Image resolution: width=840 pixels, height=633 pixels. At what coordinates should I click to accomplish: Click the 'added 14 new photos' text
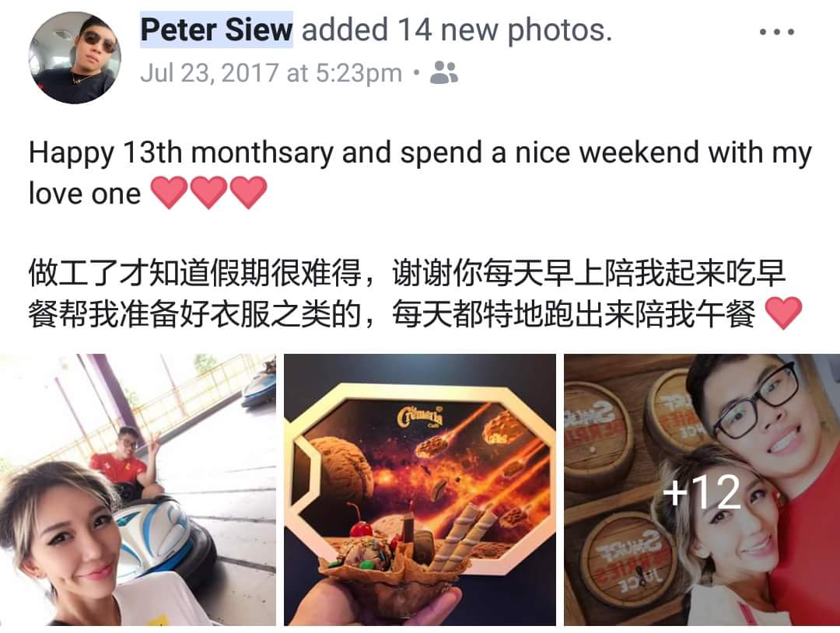[457, 30]
